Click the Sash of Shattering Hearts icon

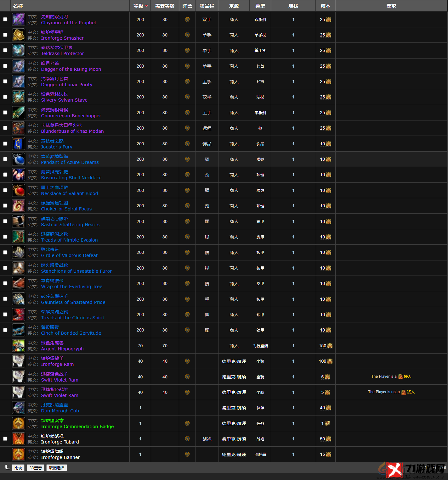19,221
